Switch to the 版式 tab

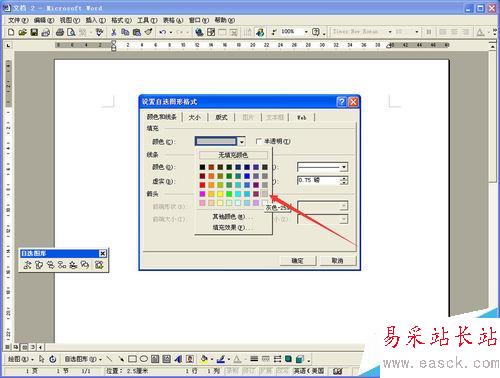(x=221, y=117)
